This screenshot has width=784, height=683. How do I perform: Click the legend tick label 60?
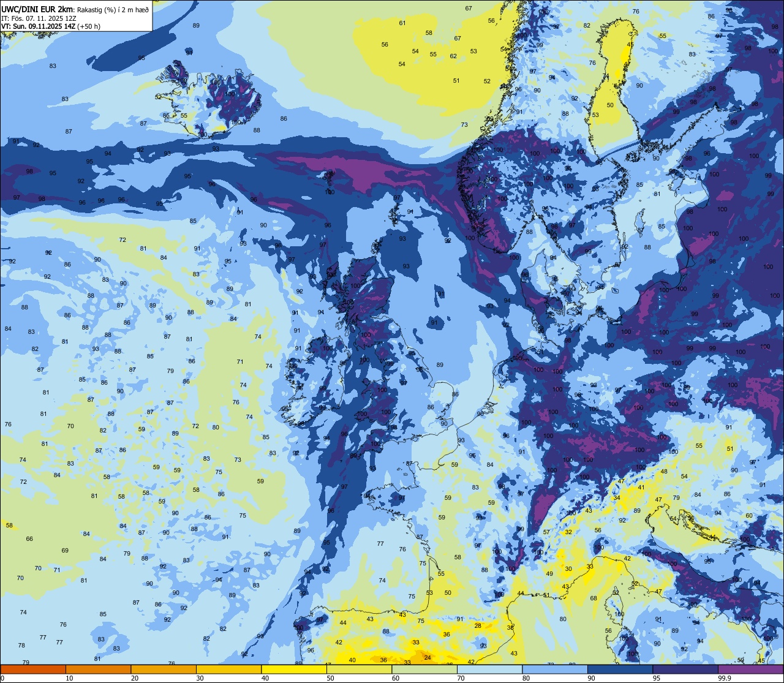(395, 678)
